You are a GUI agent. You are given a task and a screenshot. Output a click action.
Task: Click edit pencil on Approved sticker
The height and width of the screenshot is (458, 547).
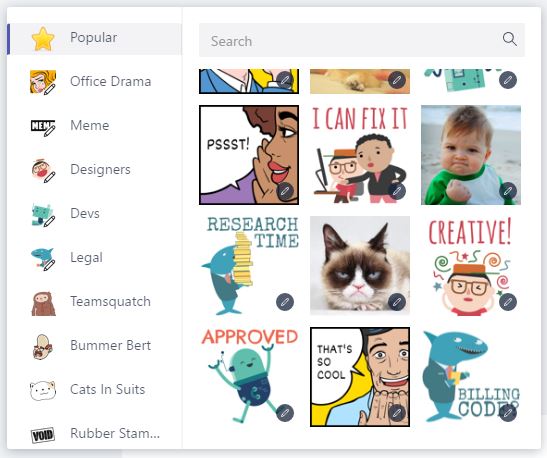[x=285, y=413]
